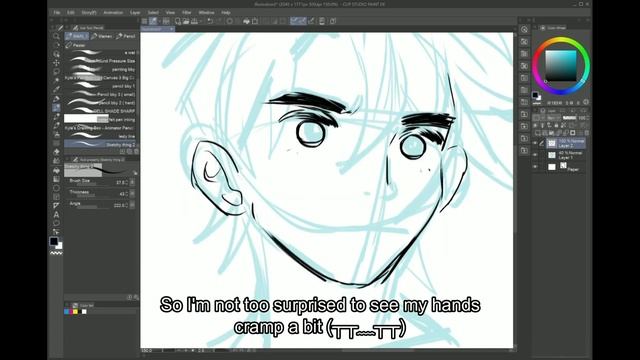This screenshot has width=640, height=360.
Task: Click the trash icon under brush list
Action: 136,151
